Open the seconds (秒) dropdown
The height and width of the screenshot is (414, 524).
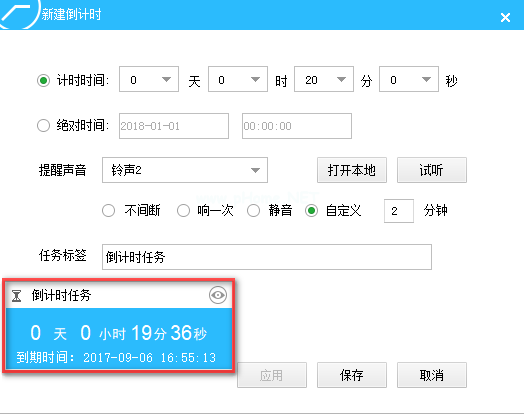click(x=409, y=79)
